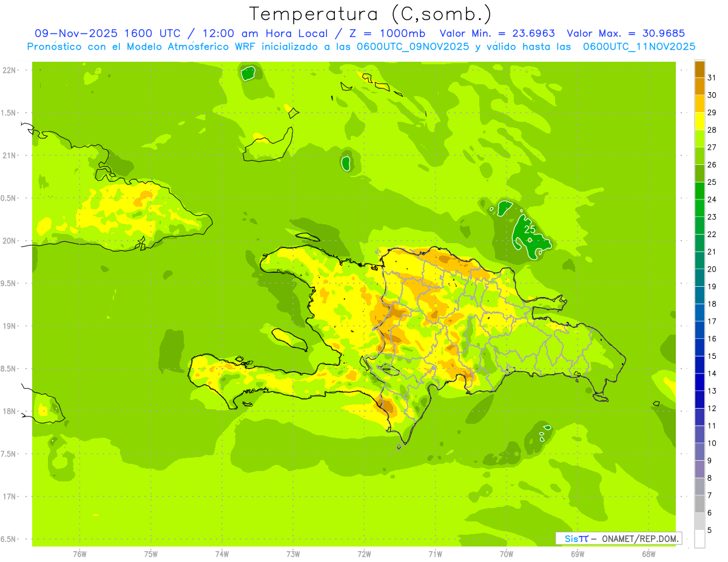Click the '20N' latitude axis label
The width and height of the screenshot is (728, 562).
point(10,241)
